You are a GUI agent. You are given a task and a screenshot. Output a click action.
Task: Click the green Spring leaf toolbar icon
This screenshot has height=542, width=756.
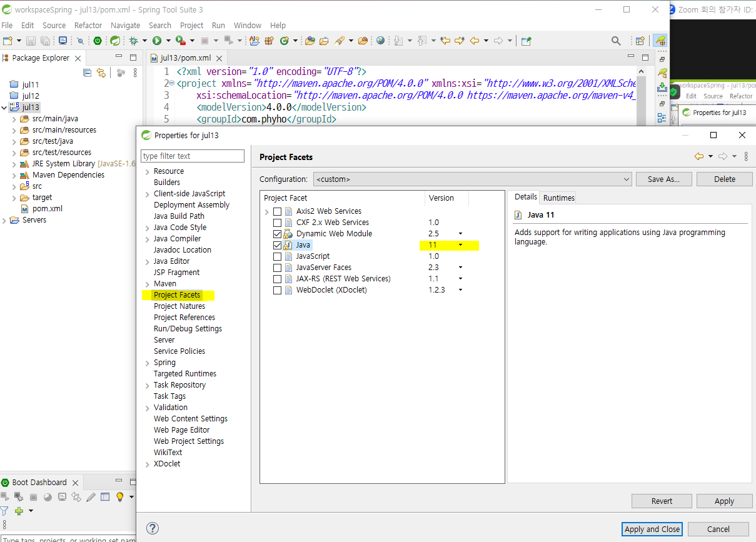click(115, 41)
